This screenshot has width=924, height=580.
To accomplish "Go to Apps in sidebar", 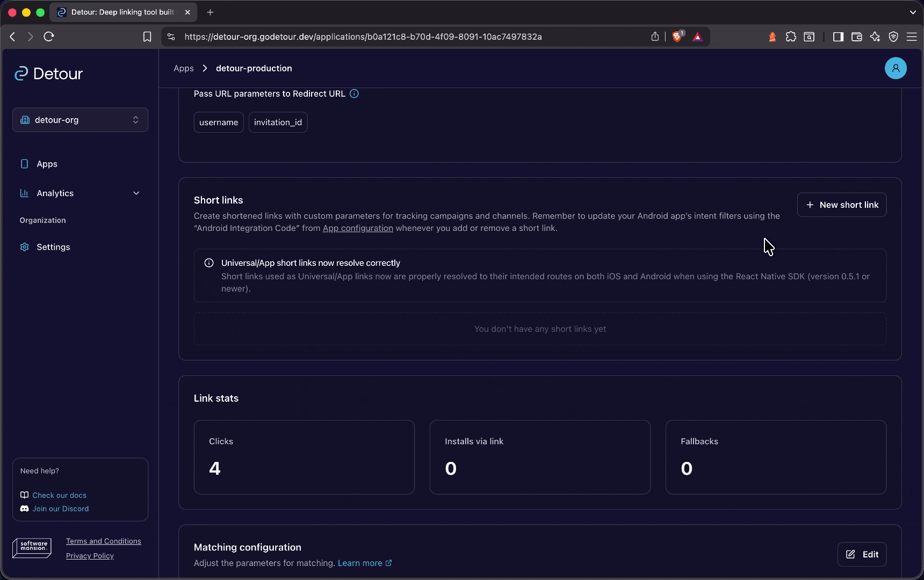I will (47, 164).
